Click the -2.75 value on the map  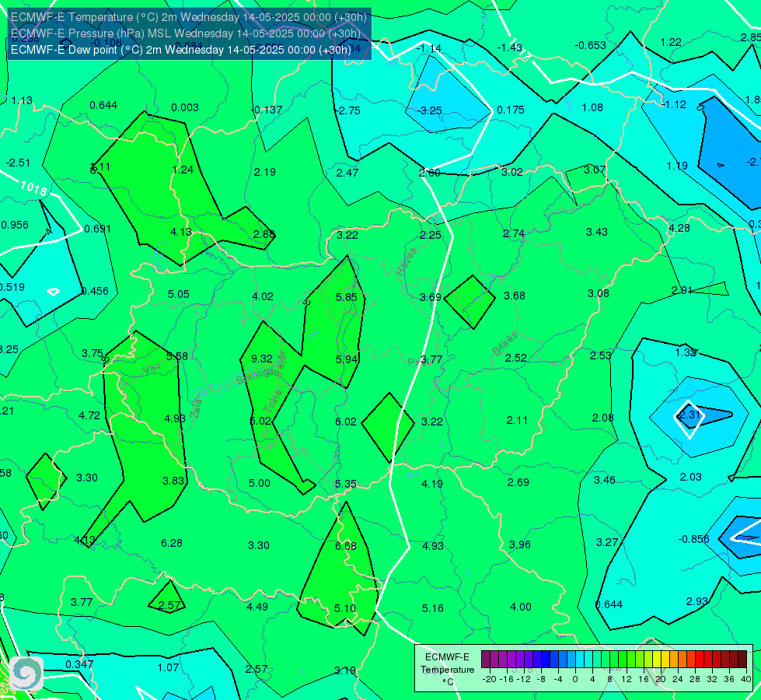(347, 110)
